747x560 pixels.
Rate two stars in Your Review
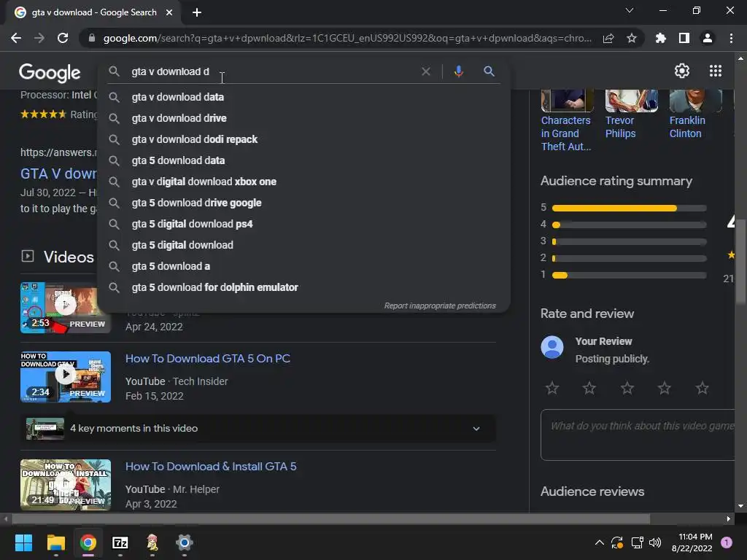point(589,388)
